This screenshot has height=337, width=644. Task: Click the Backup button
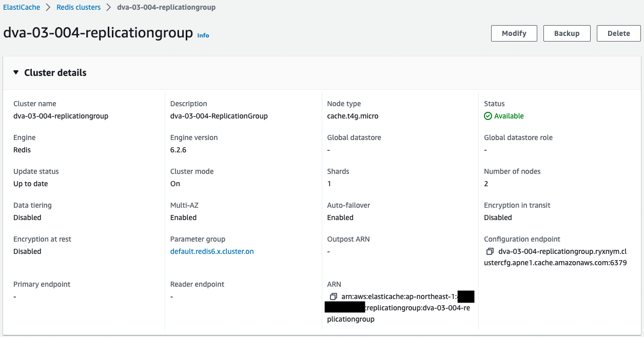[567, 33]
